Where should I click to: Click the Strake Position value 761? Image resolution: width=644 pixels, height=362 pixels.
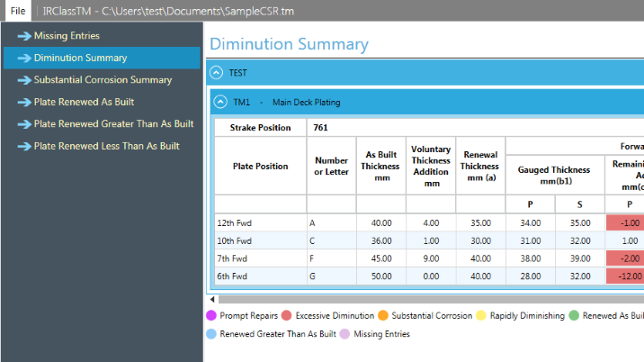click(x=320, y=128)
